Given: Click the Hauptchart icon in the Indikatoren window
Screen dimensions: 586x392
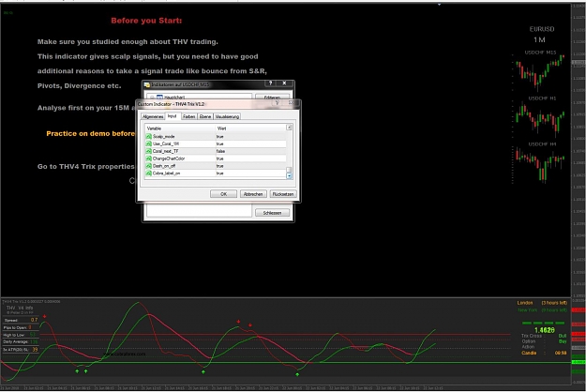Looking at the screenshot, I should (x=159, y=98).
